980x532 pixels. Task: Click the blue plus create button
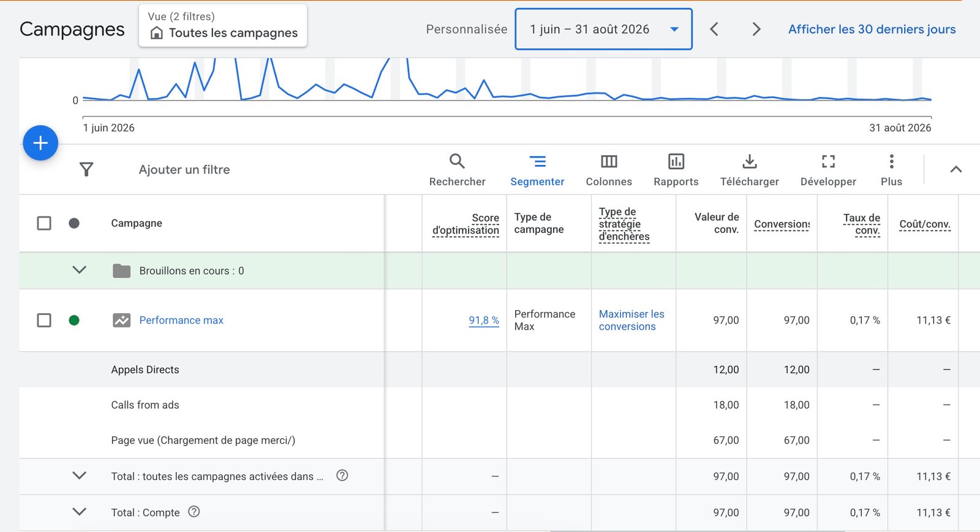tap(40, 143)
